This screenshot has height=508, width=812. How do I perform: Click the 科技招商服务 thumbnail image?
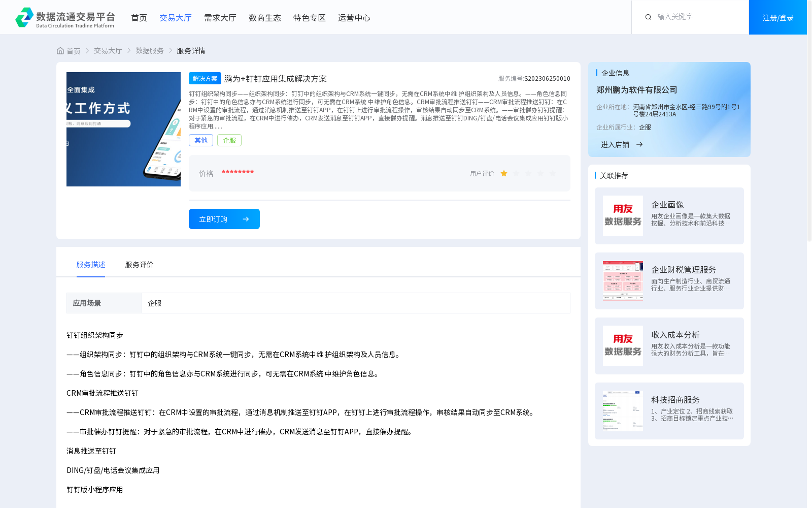623,411
